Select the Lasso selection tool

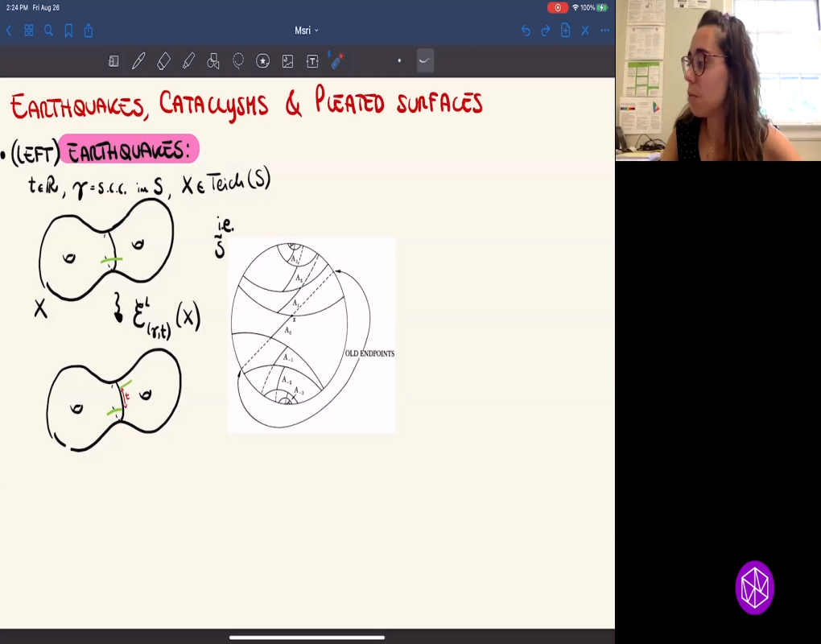tap(237, 61)
